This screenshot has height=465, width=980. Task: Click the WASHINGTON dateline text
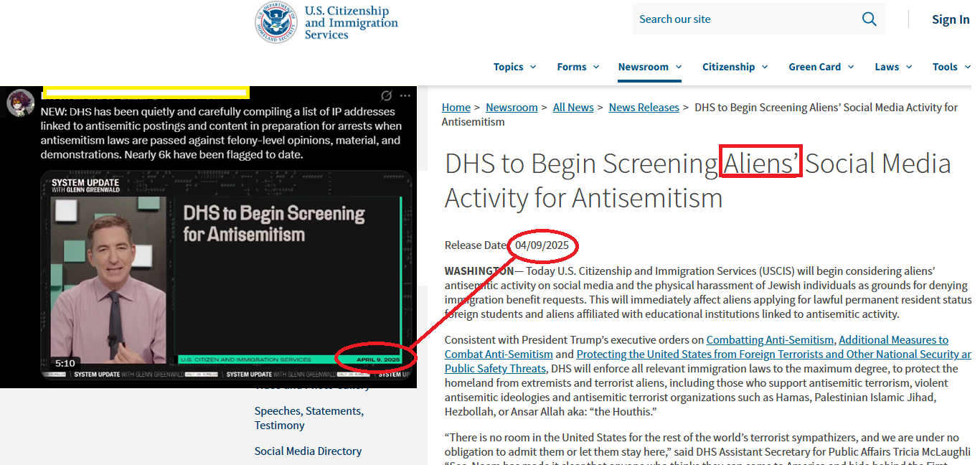(x=479, y=271)
